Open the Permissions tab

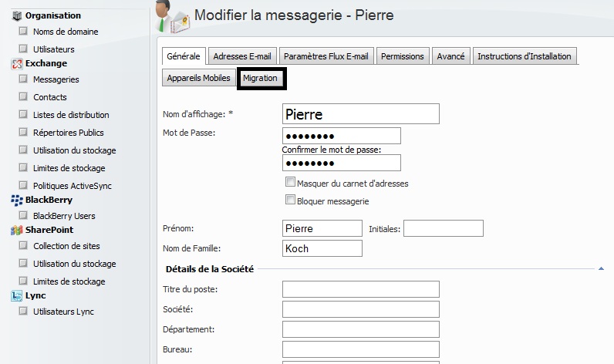(403, 56)
